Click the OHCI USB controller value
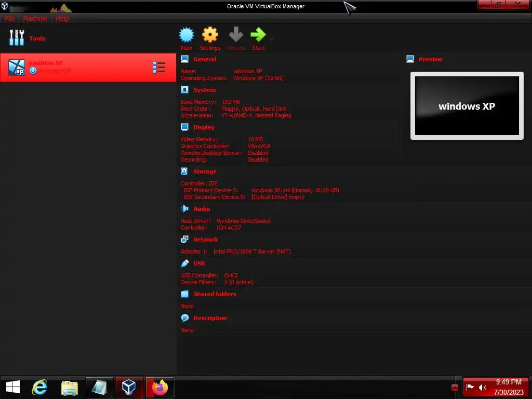This screenshot has height=399, width=532. (x=231, y=275)
